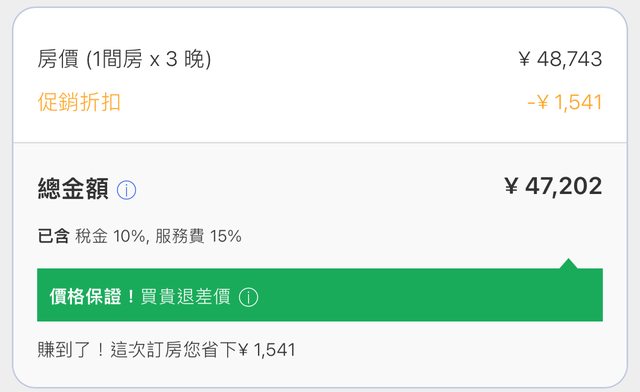The width and height of the screenshot is (640, 392).
Task: Open the info icon beside 總金額
Action: pos(127,190)
